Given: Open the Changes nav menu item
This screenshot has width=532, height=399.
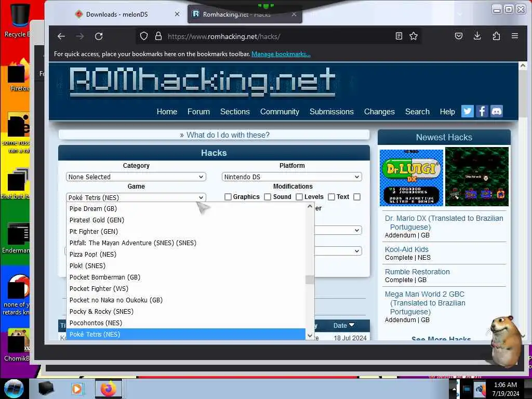Looking at the screenshot, I should pyautogui.click(x=379, y=112).
